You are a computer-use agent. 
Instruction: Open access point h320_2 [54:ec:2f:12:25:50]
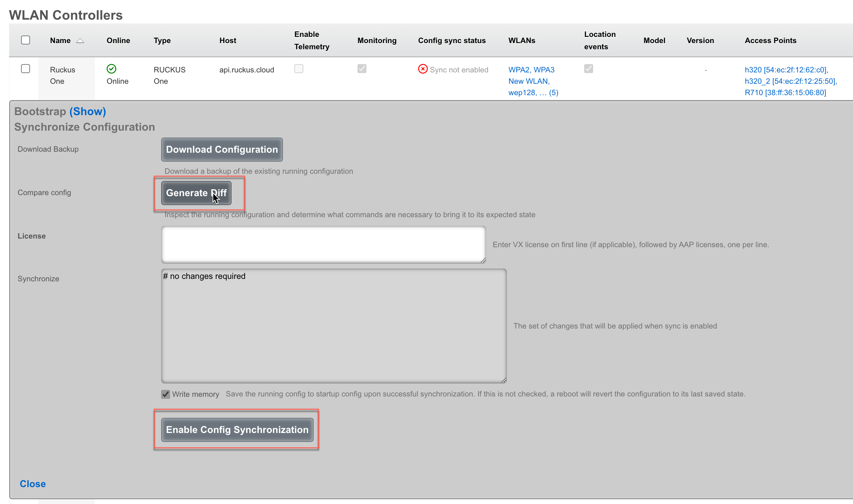791,81
